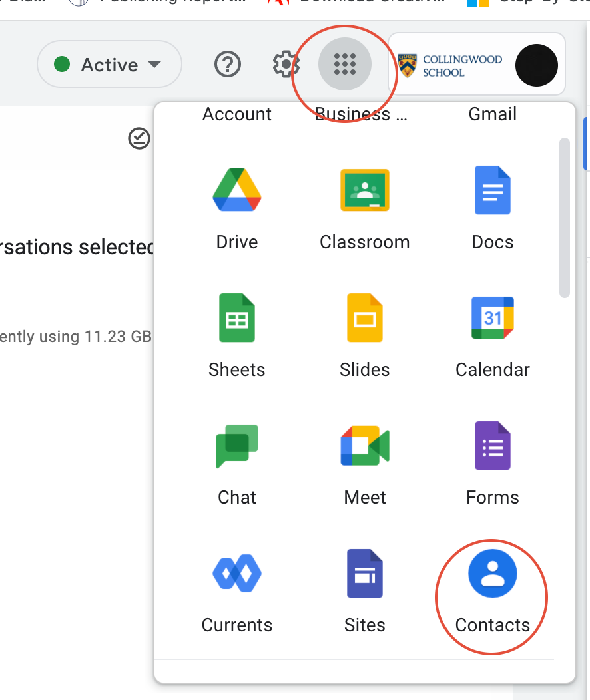Screen dimensions: 590x700
Task: Open the Help question mark menu
Action: click(228, 65)
